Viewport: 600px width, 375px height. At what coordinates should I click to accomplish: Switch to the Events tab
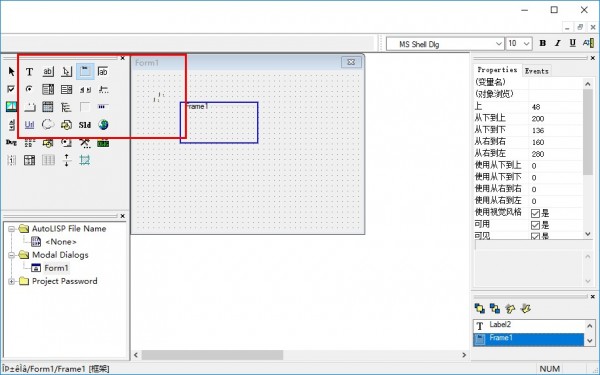click(536, 71)
